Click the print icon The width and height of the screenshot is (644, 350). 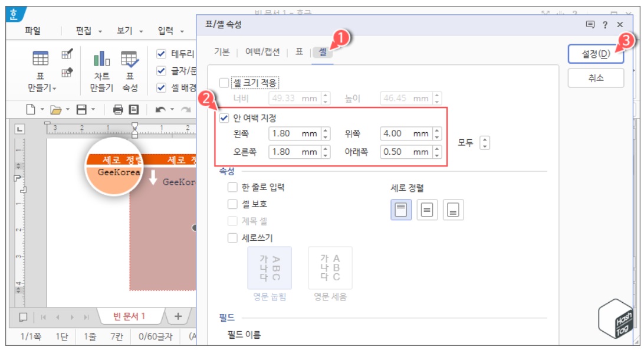118,109
